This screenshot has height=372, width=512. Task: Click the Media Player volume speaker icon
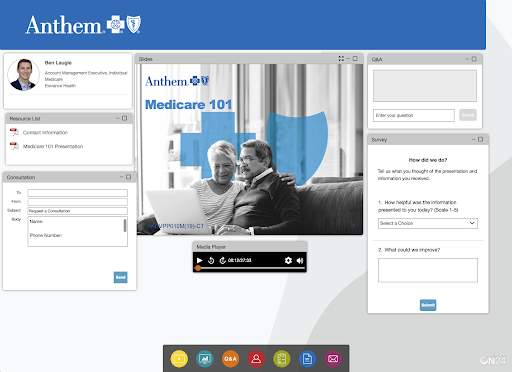300,260
